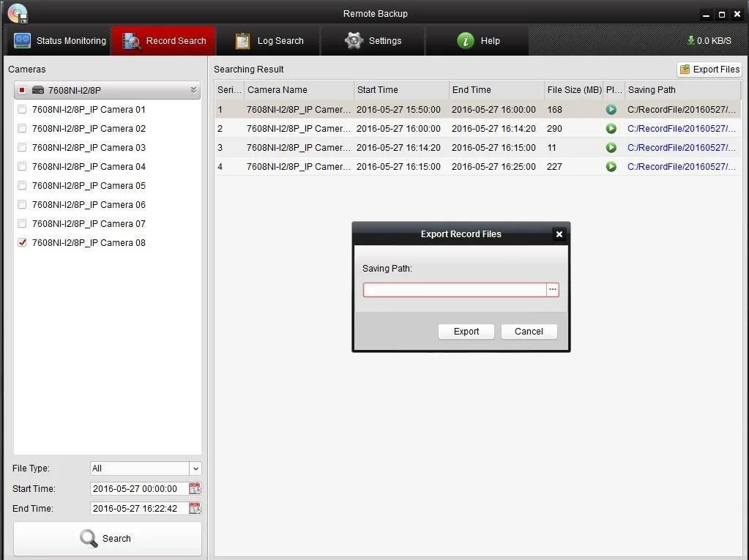Select IP Camera 07 checkbox
The image size is (749, 560).
coord(22,223)
